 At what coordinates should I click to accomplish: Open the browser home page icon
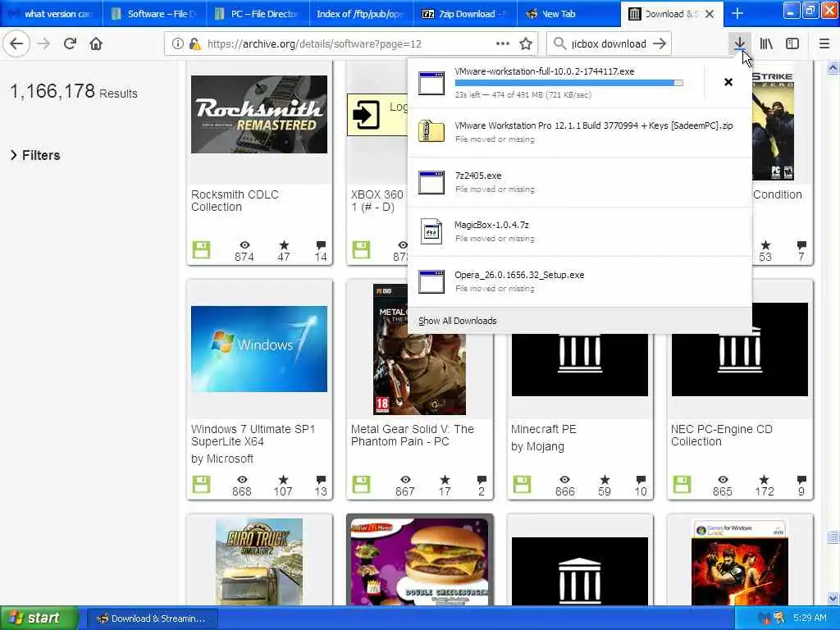tap(96, 44)
